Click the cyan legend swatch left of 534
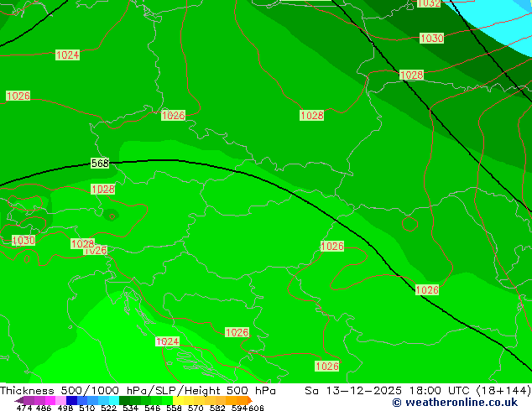532x411 pixels. click(x=114, y=400)
